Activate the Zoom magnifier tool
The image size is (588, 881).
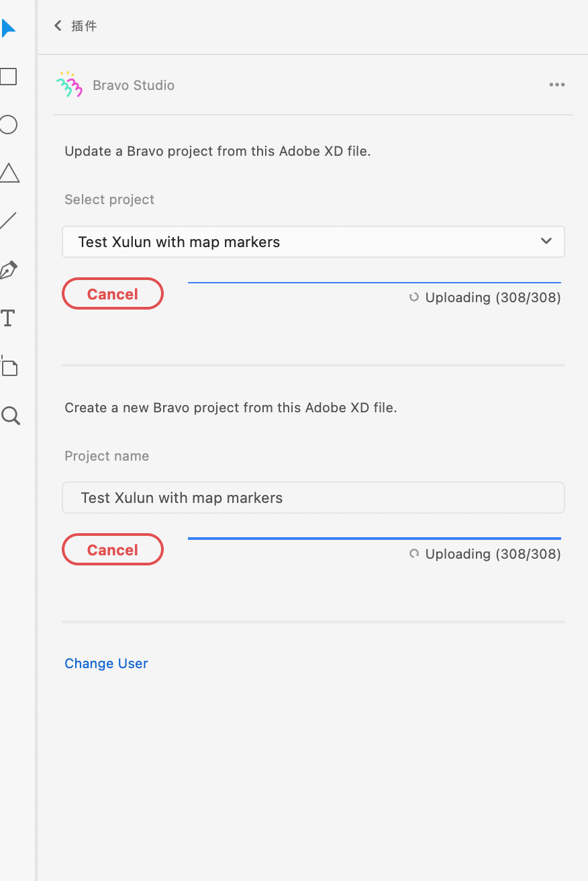pos(10,416)
